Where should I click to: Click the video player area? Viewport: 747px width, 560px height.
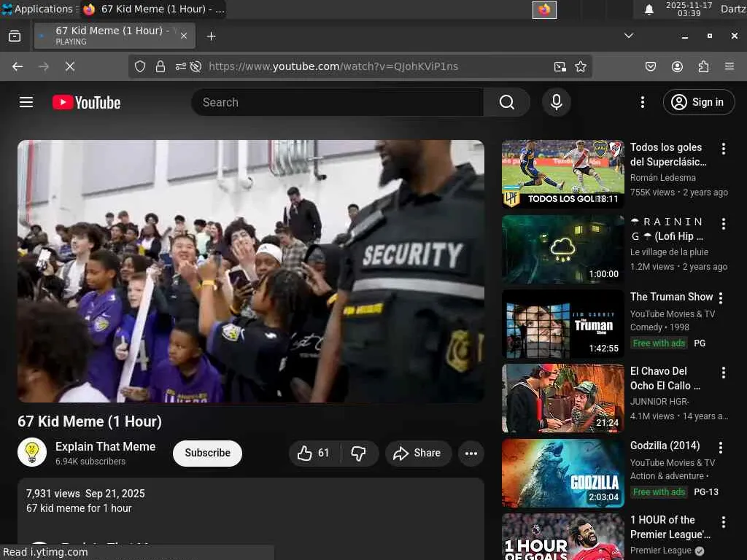[x=251, y=271]
